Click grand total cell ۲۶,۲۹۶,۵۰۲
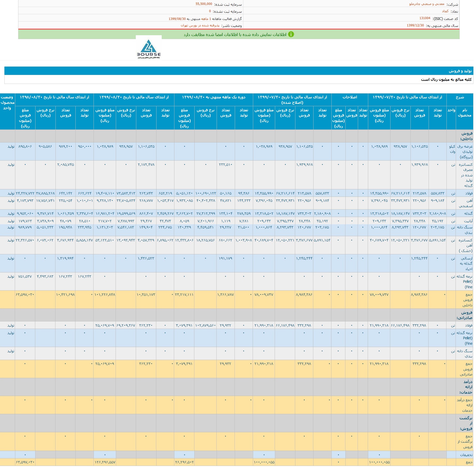Image resolution: width=476 pixels, height=475 pixels. click(x=184, y=462)
